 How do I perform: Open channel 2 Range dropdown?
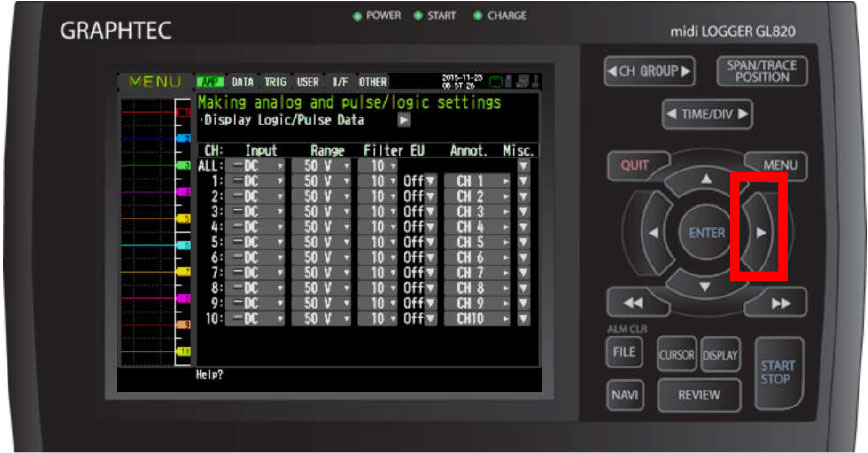click(x=323, y=196)
